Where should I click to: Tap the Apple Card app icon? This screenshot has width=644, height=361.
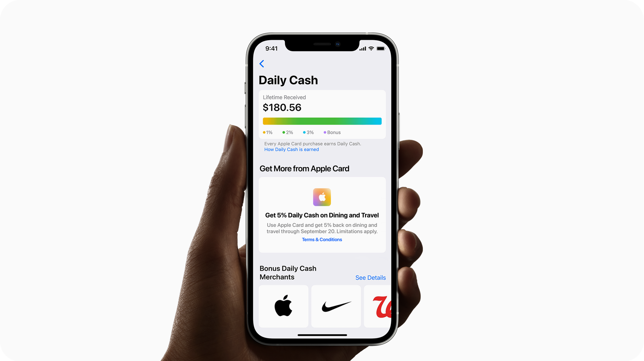[322, 197]
